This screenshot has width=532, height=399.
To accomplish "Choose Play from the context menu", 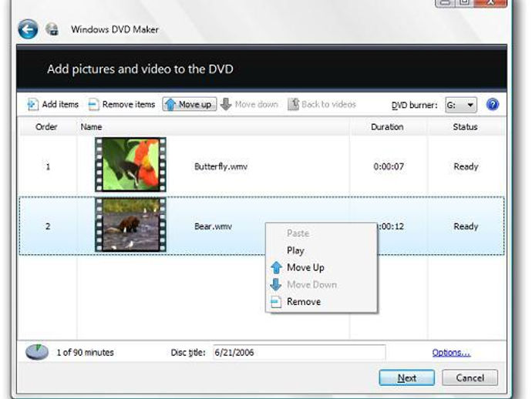I will pos(321,250).
